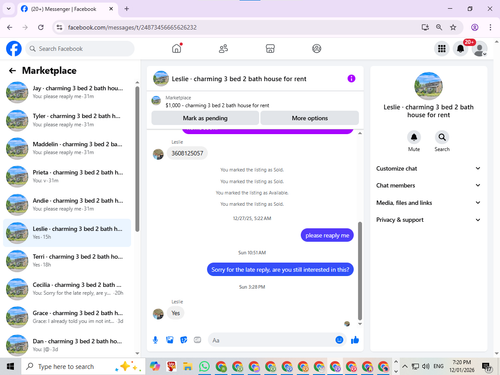Click the house photo in right panel

pyautogui.click(x=428, y=86)
